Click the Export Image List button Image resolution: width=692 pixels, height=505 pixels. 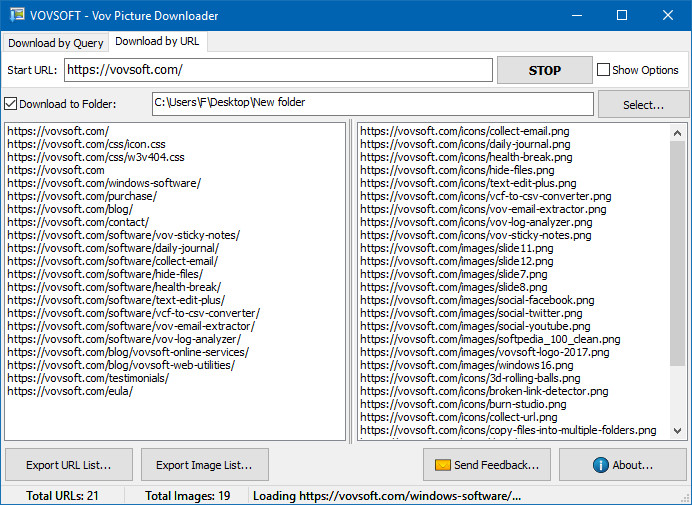coord(204,465)
